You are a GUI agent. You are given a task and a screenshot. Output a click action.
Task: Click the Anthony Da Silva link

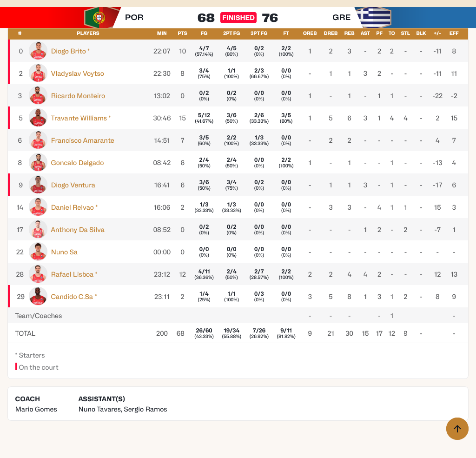tap(78, 230)
